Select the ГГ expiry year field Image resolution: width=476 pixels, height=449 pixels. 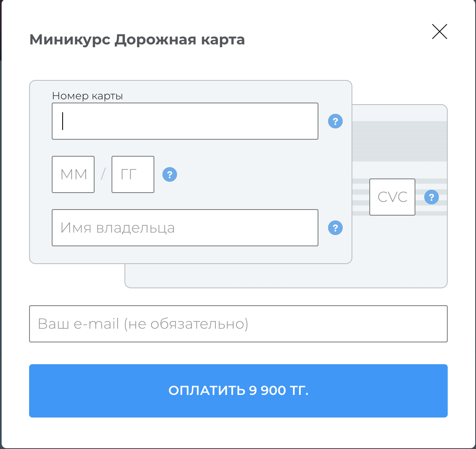133,174
